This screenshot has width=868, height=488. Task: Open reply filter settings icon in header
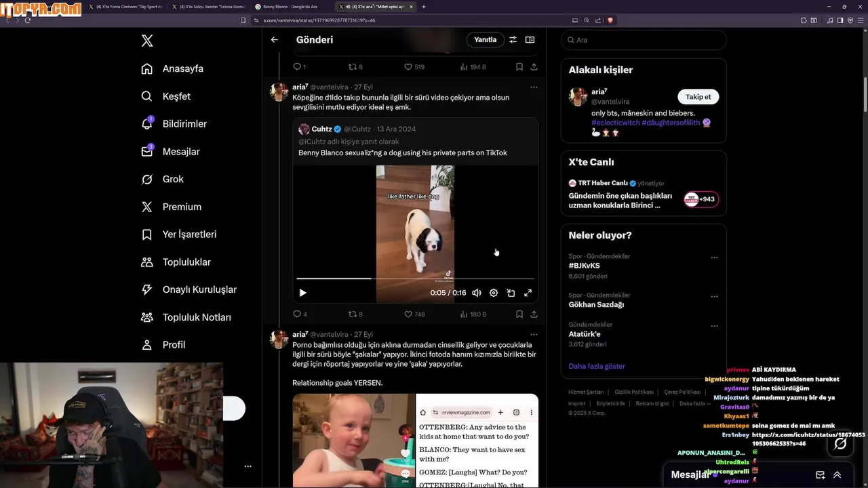point(513,40)
